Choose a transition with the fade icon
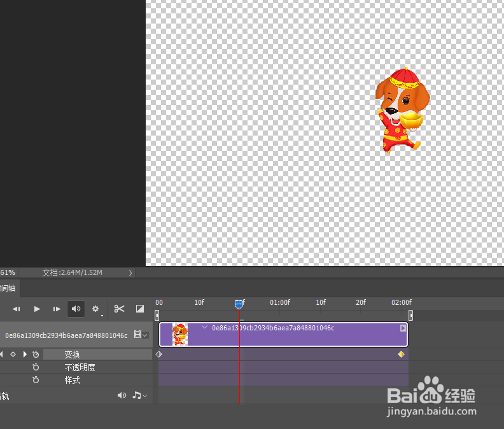The height and width of the screenshot is (429, 504). coord(140,309)
